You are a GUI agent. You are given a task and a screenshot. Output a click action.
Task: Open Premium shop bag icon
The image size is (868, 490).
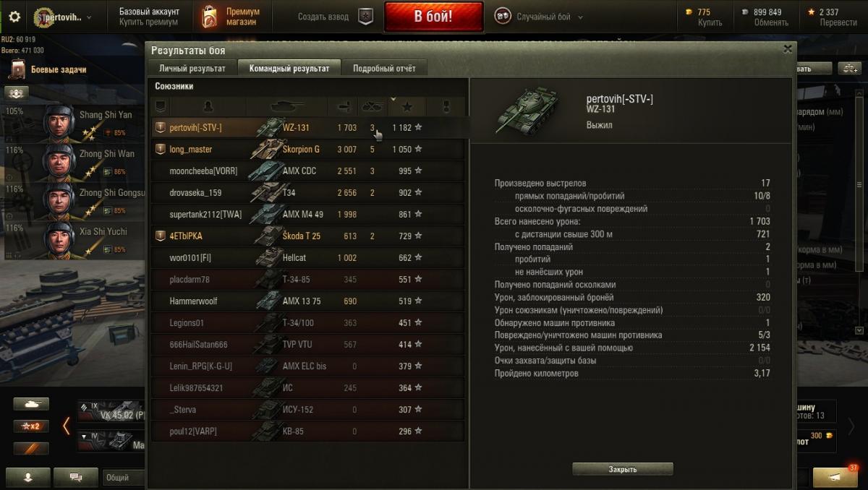point(210,17)
